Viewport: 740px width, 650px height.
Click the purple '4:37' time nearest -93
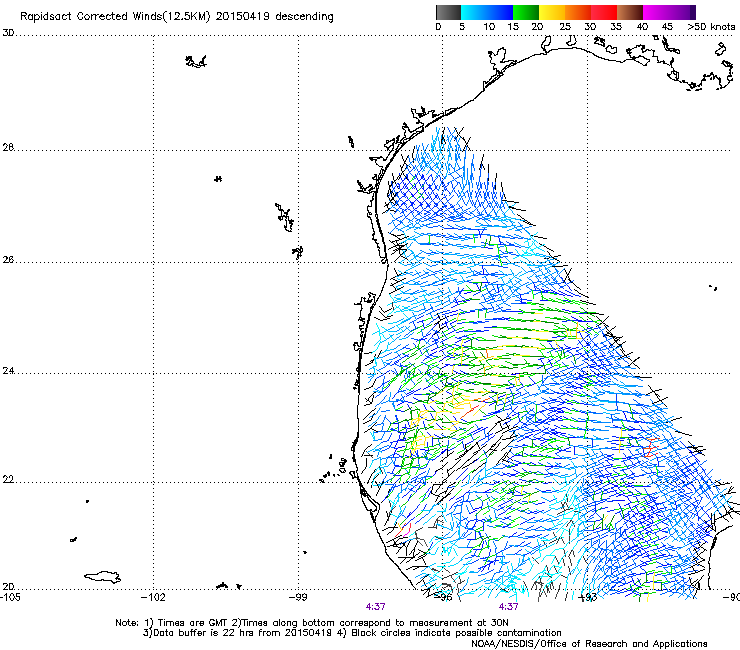[508, 607]
